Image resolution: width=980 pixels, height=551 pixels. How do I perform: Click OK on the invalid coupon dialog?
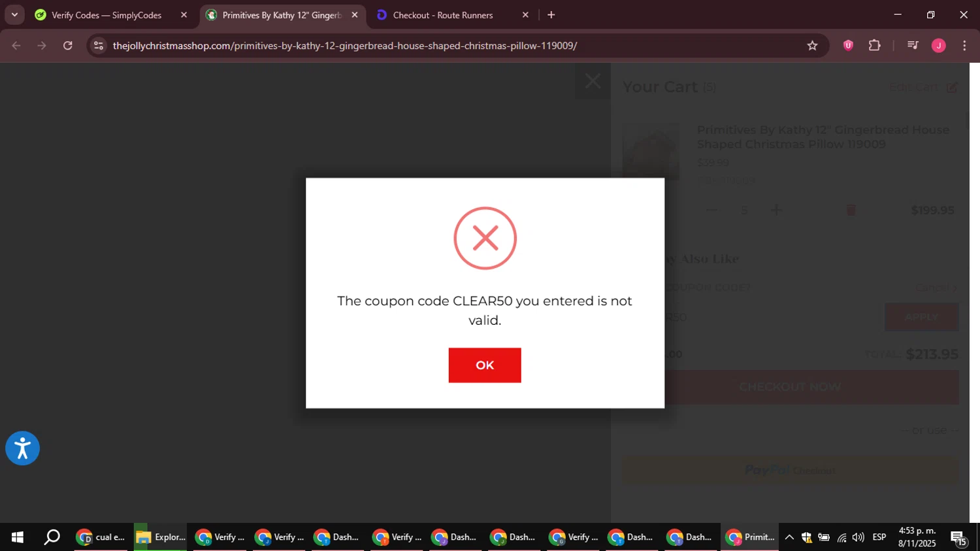[485, 365]
